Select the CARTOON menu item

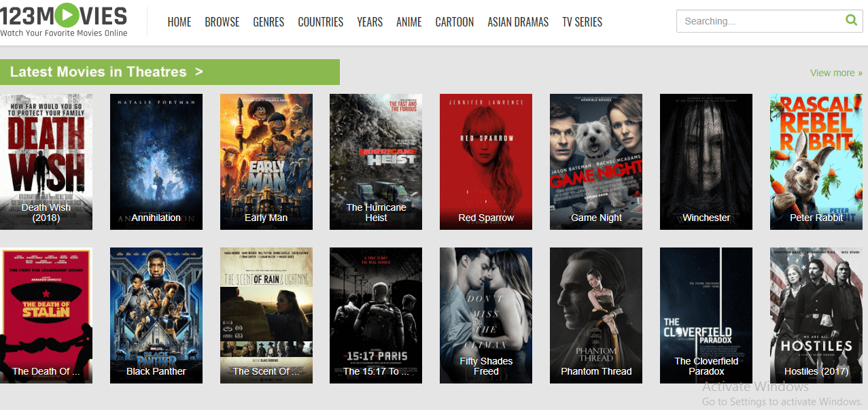[x=455, y=22]
